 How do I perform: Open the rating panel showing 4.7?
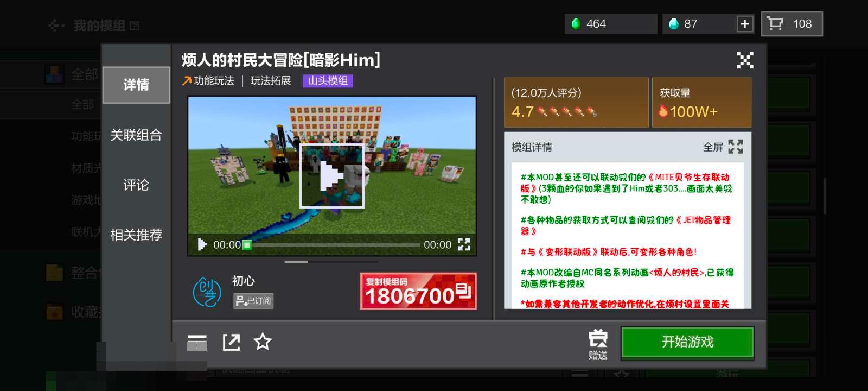(x=576, y=103)
